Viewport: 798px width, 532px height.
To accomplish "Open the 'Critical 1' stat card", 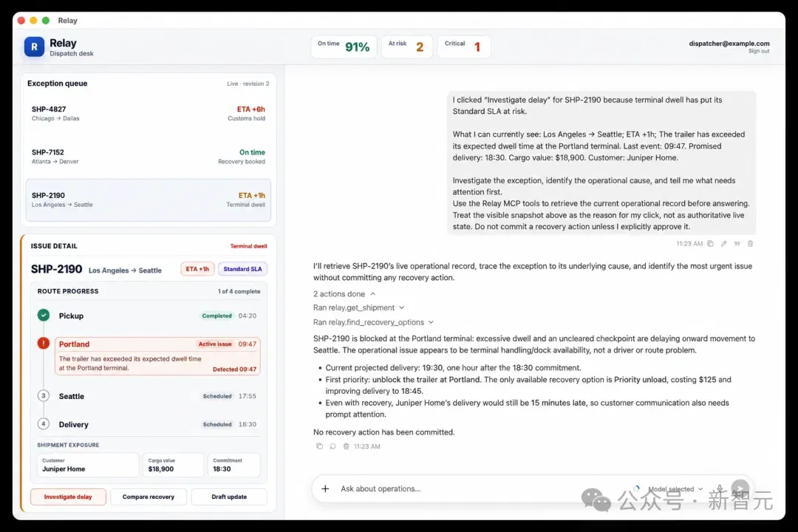I will (463, 47).
